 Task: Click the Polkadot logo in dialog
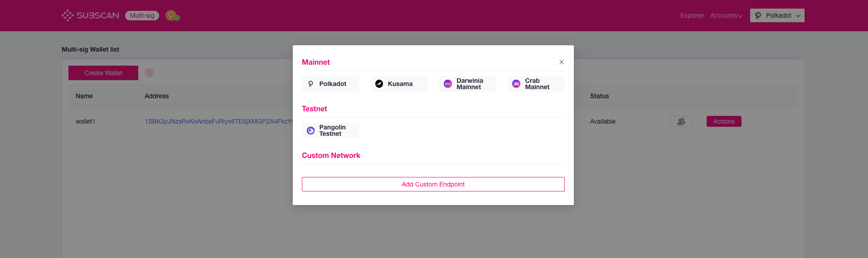coord(310,84)
